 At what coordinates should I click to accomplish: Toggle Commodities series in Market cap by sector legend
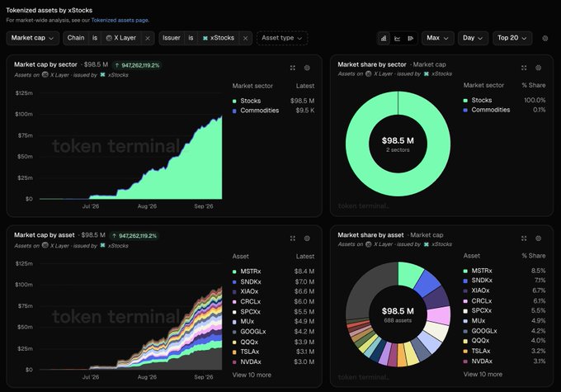point(273,111)
